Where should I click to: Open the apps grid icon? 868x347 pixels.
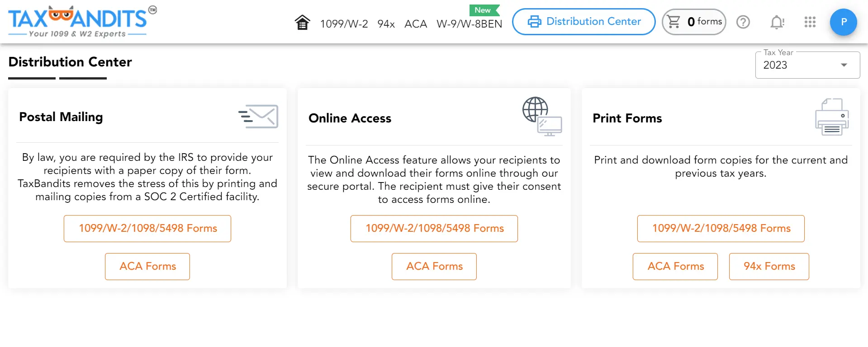click(810, 22)
